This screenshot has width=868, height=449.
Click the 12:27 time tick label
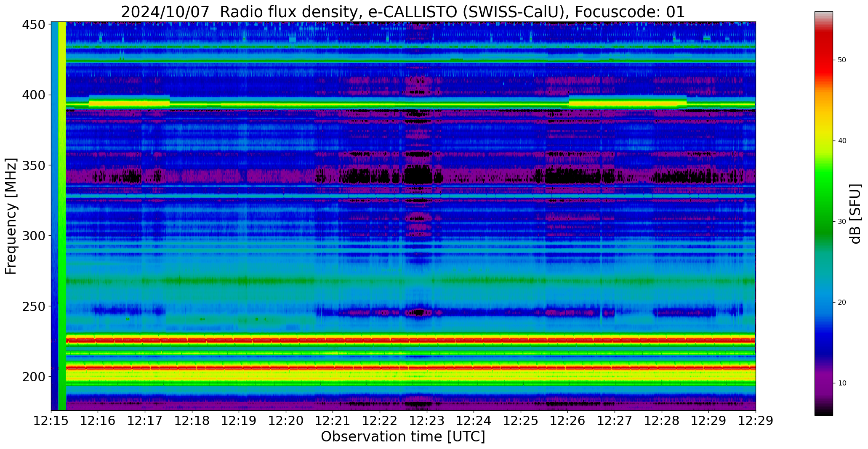coord(615,421)
